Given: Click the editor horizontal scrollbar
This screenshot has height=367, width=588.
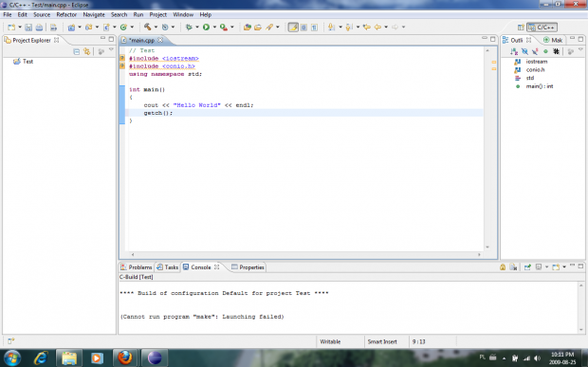Looking at the screenshot, I should [x=305, y=254].
